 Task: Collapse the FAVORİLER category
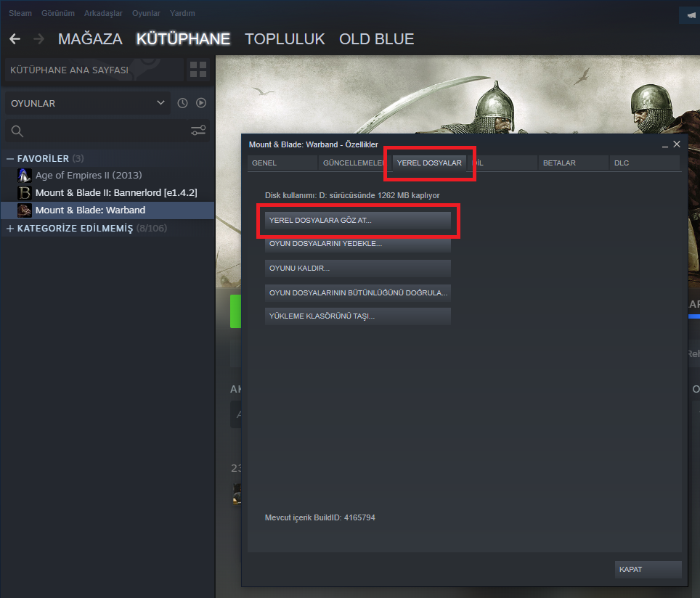10,159
